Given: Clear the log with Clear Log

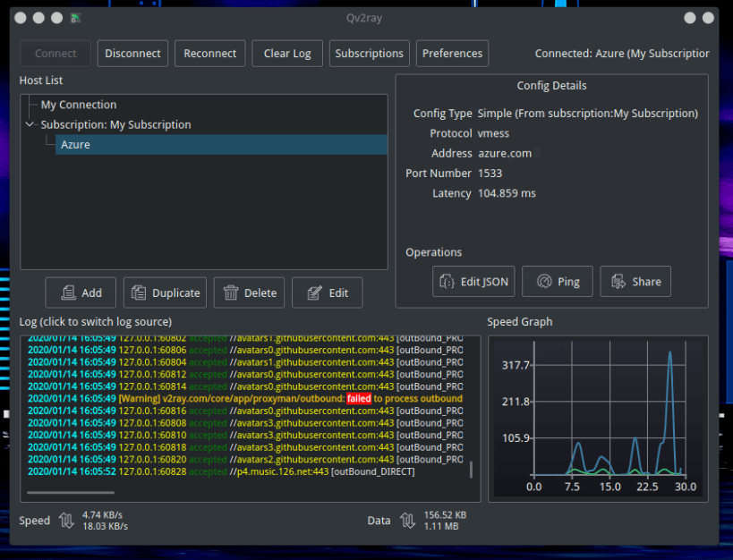Looking at the screenshot, I should (x=287, y=54).
